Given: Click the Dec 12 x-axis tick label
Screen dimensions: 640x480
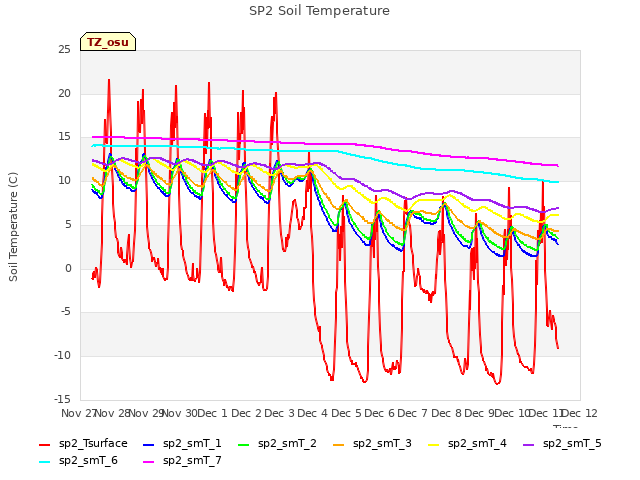Looking at the screenshot, I should 580,413.
